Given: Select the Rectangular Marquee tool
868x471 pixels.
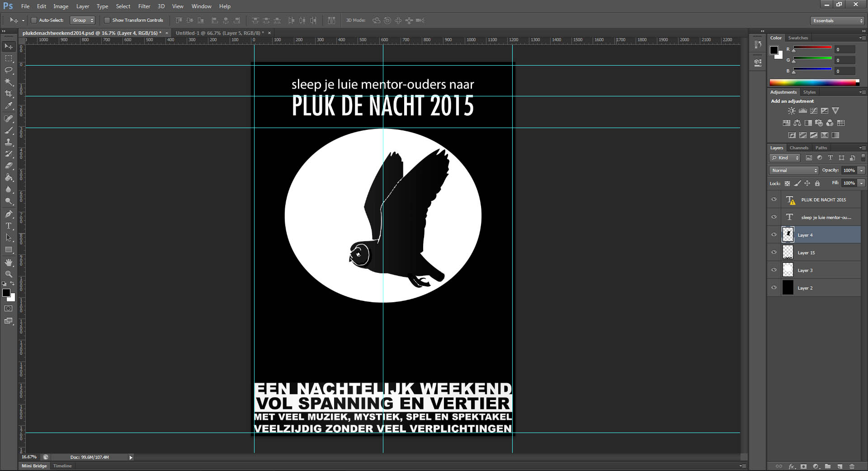Looking at the screenshot, I should click(9, 58).
